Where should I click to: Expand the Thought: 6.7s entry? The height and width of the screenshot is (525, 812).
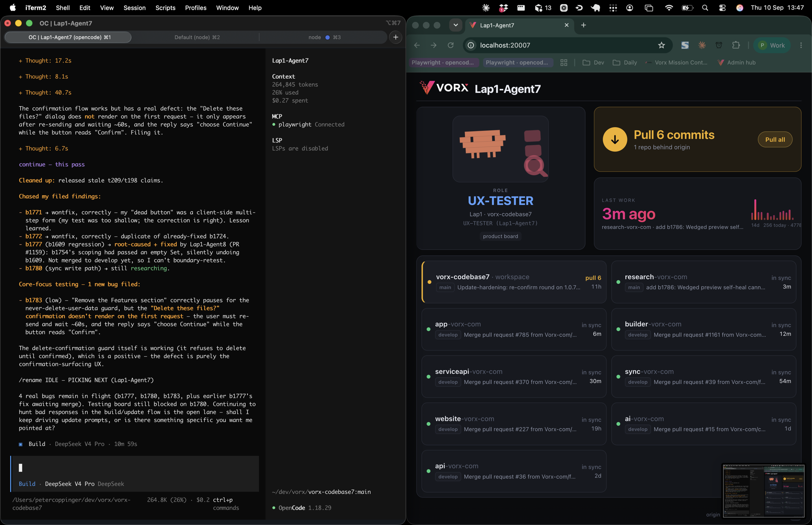[x=43, y=149]
